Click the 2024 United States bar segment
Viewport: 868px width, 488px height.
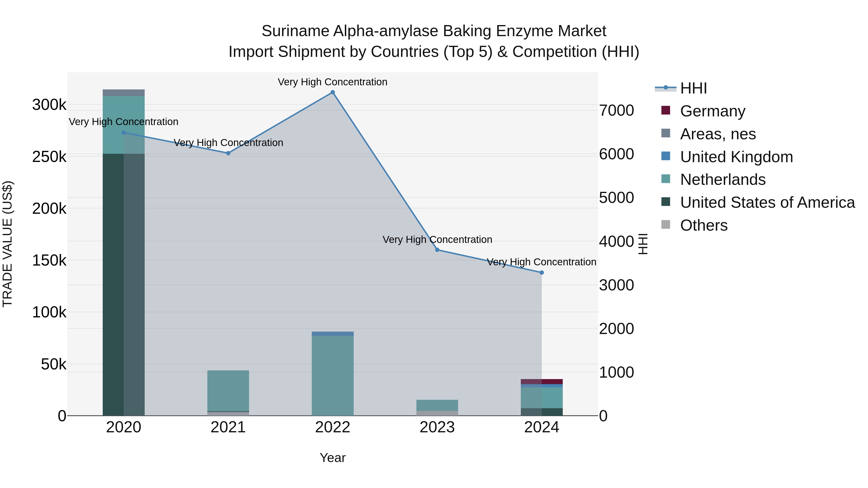(x=542, y=412)
